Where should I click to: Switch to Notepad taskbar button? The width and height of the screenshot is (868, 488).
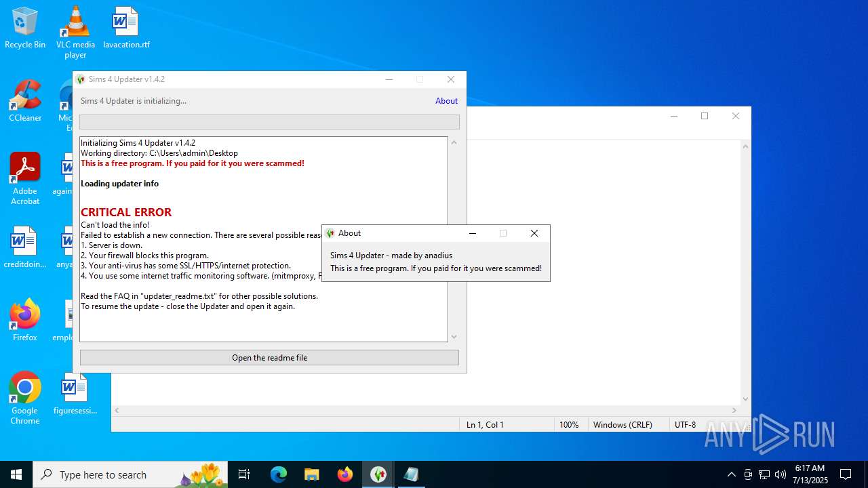pyautogui.click(x=411, y=474)
